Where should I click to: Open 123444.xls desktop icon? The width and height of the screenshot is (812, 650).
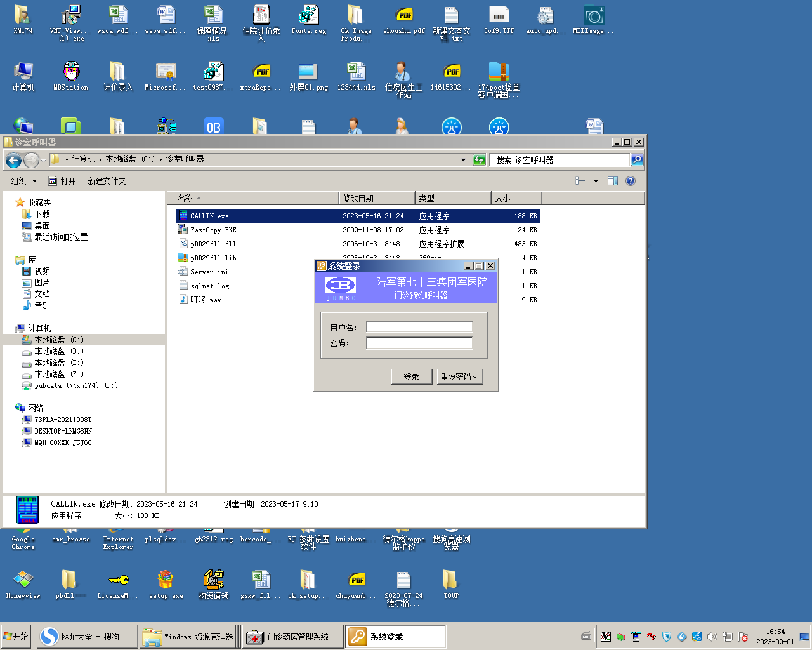pyautogui.click(x=356, y=77)
